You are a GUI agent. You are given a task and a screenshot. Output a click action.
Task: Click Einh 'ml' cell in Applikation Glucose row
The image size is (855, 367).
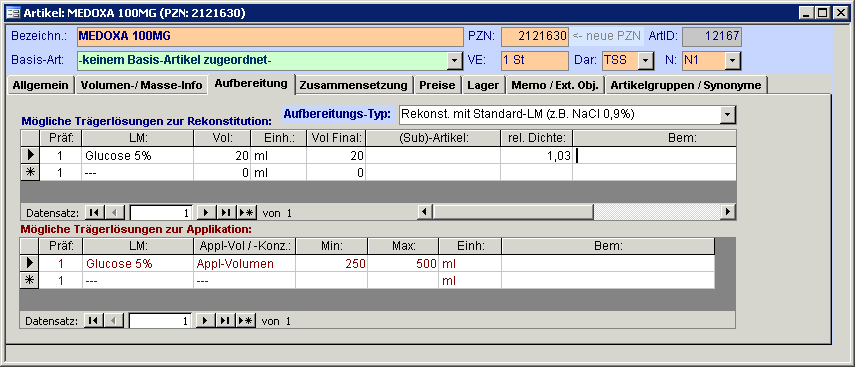point(470,263)
